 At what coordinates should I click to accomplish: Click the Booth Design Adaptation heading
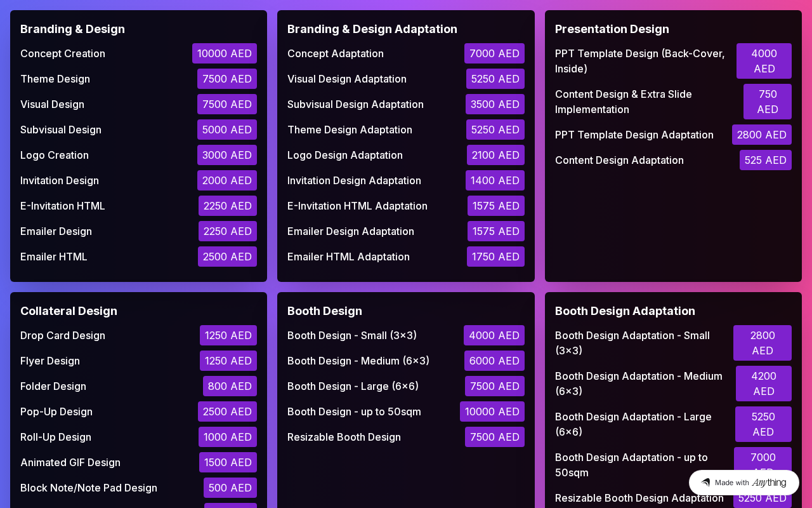coord(625,311)
